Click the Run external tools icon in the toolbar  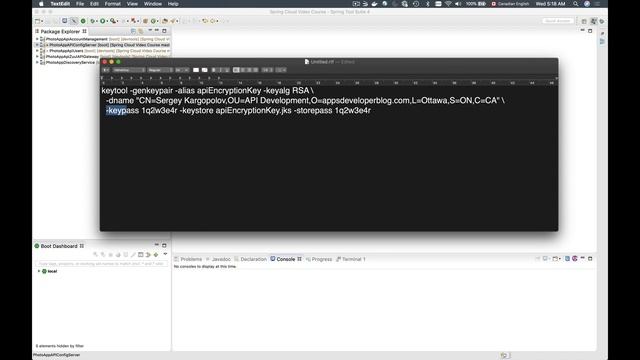(x=113, y=21)
